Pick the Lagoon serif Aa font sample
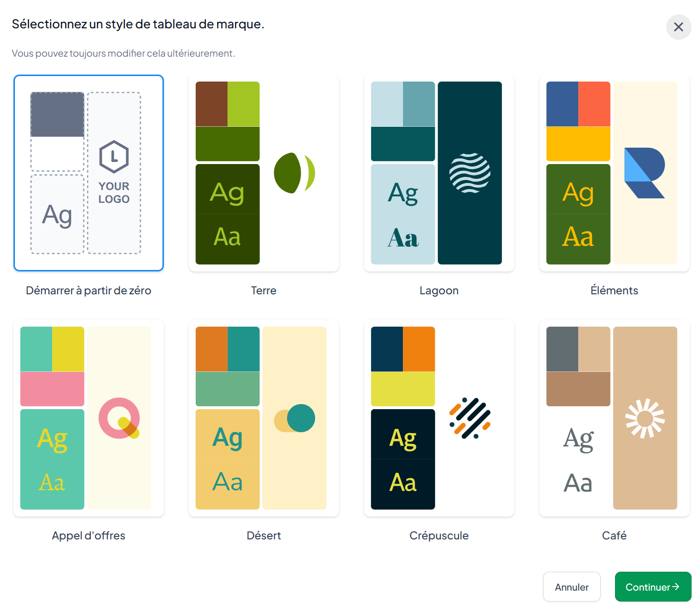The width and height of the screenshot is (700, 611). (403, 238)
